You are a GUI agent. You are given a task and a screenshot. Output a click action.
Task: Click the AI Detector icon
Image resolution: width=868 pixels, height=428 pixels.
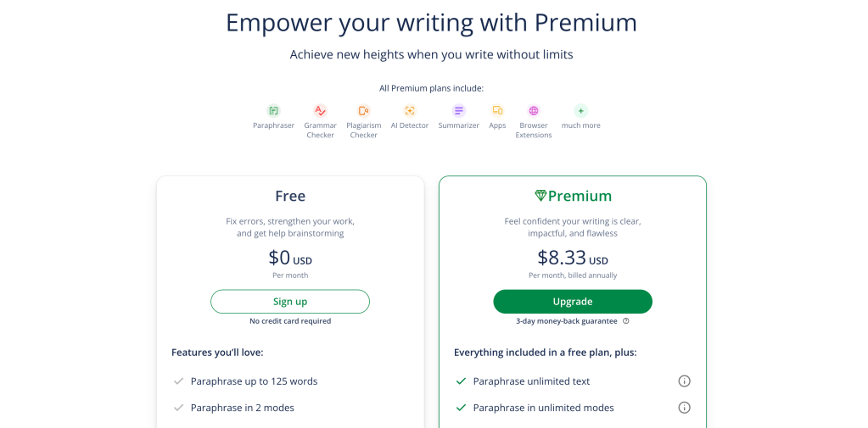click(410, 111)
